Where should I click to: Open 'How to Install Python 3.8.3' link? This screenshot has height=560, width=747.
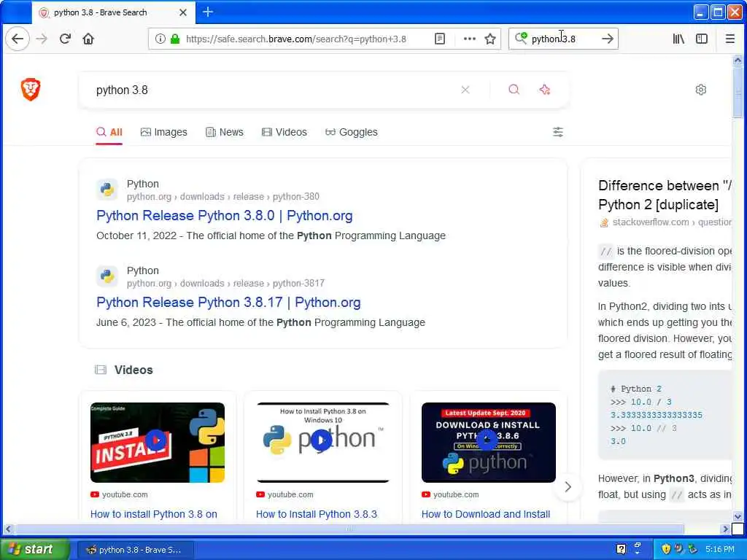click(317, 514)
